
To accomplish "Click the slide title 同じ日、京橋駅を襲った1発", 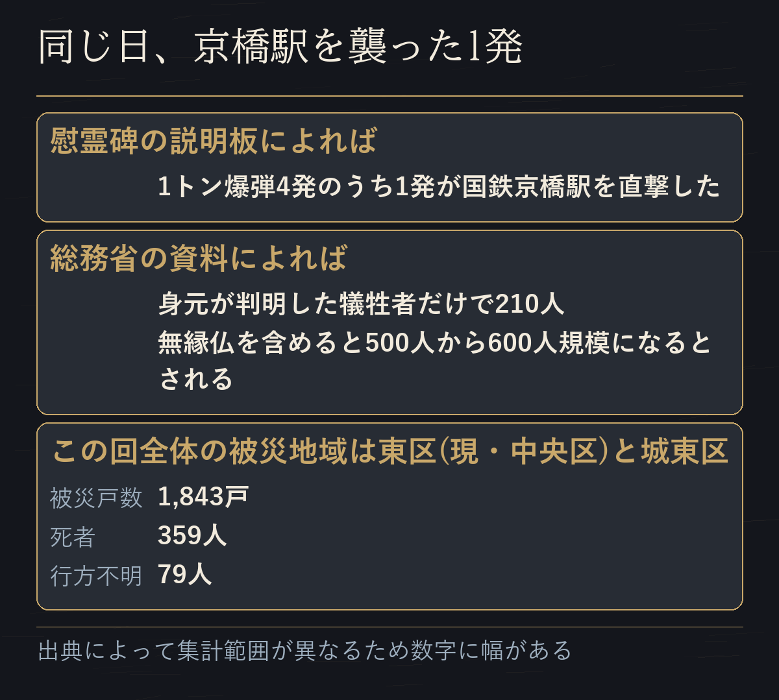I will [280, 47].
